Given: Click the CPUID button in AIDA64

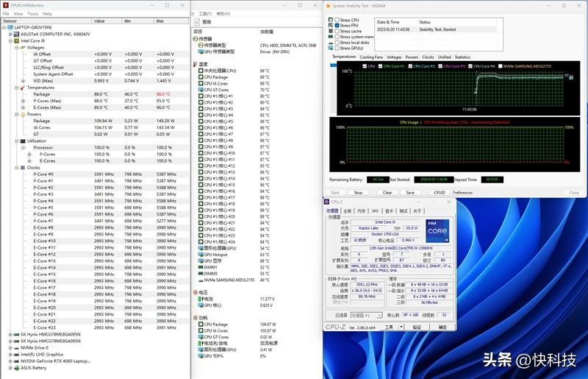Looking at the screenshot, I should coord(440,192).
